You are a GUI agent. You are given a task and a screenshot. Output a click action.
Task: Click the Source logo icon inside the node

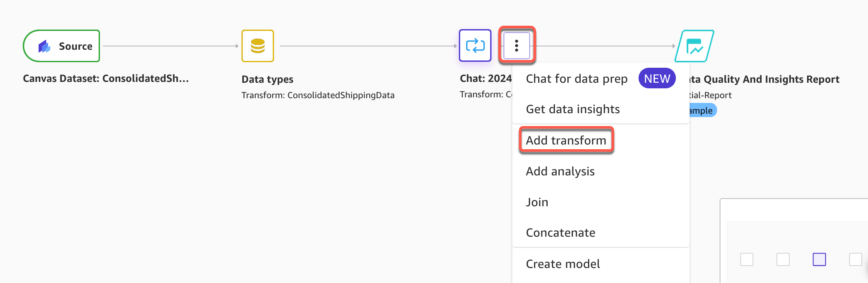click(x=44, y=46)
